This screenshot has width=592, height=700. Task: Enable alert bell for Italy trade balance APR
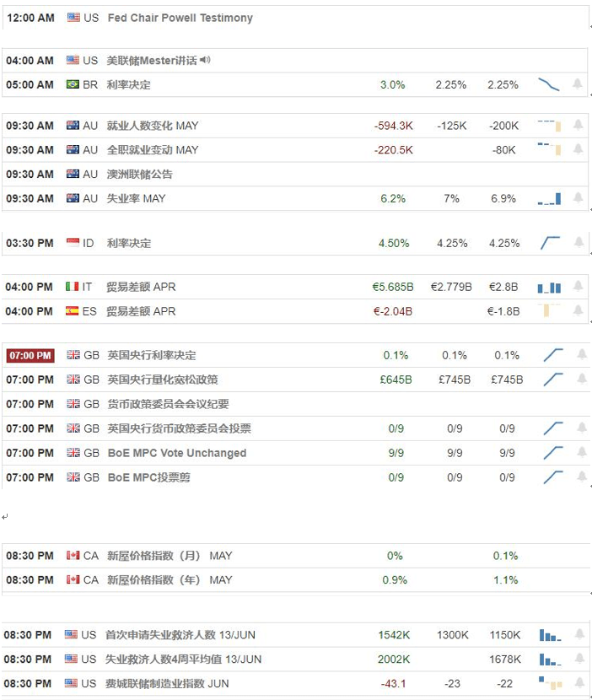pos(578,286)
